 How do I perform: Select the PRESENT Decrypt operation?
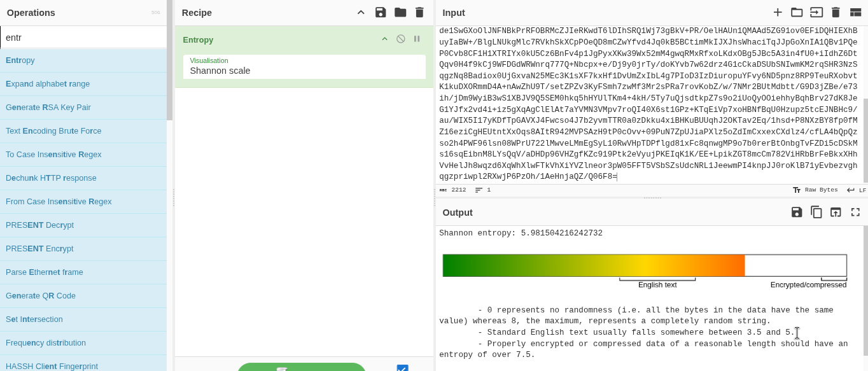pos(83,225)
